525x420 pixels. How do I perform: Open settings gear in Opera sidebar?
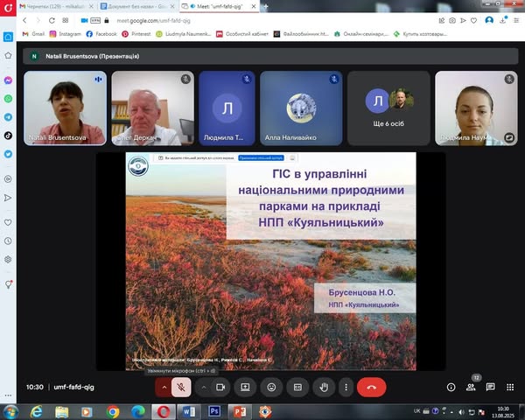click(8, 260)
